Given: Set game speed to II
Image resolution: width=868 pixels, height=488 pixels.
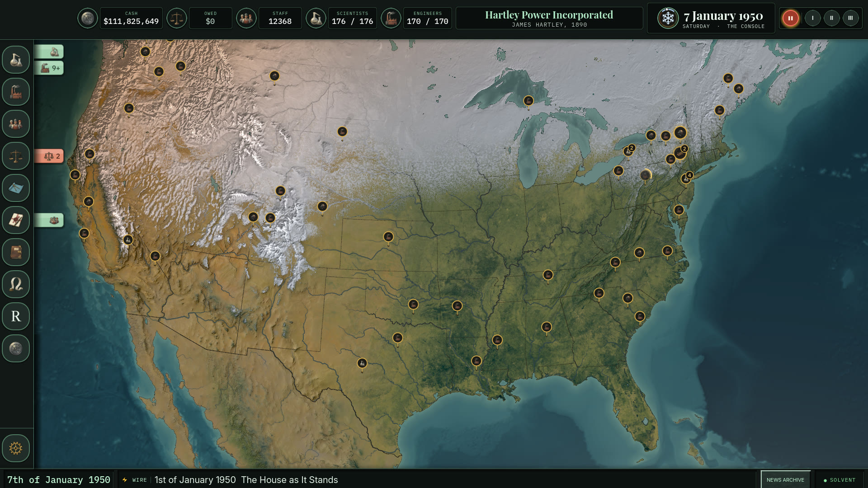Looking at the screenshot, I should point(832,18).
